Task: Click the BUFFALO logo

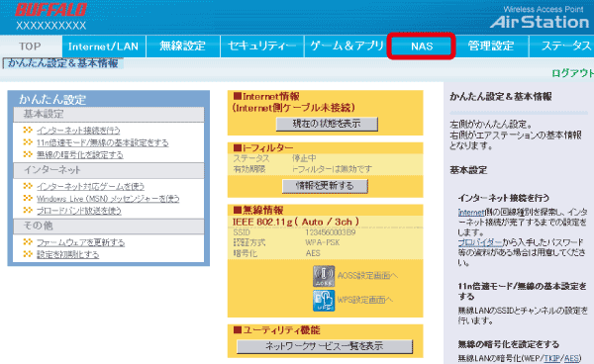Action: (51, 10)
